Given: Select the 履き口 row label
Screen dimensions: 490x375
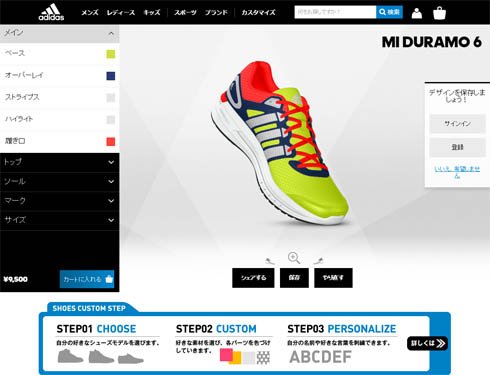Looking at the screenshot, I should point(15,141).
